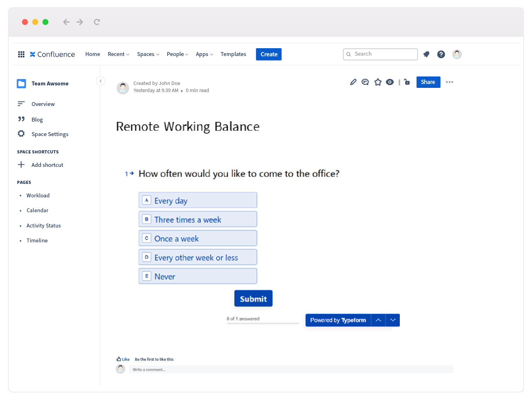
Task: Click the survey progress bar
Action: [x=263, y=323]
